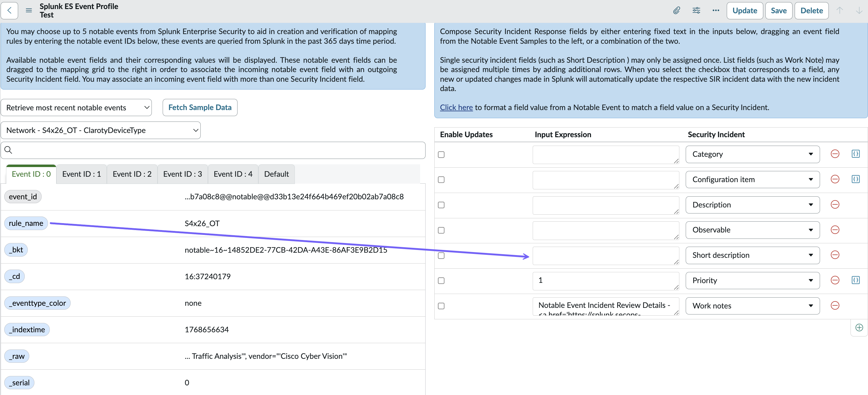This screenshot has width=868, height=395.
Task: Switch to Event ID : 3 tab
Action: pos(183,174)
